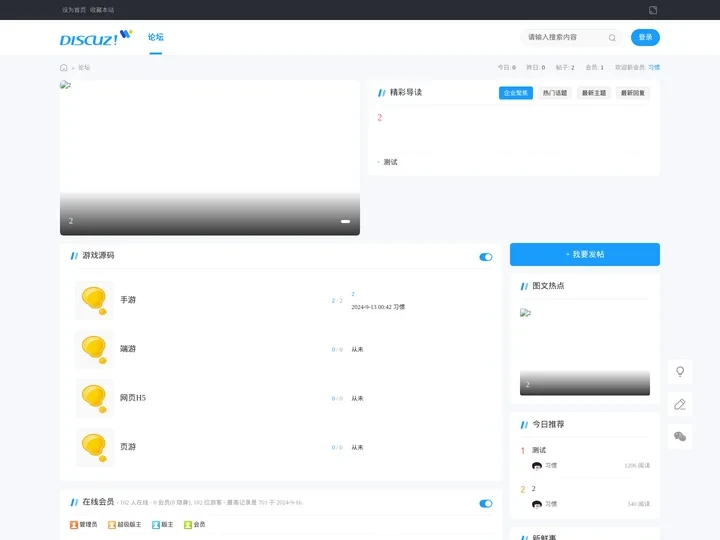
Task: Click the search magnifier icon
Action: [x=612, y=38]
